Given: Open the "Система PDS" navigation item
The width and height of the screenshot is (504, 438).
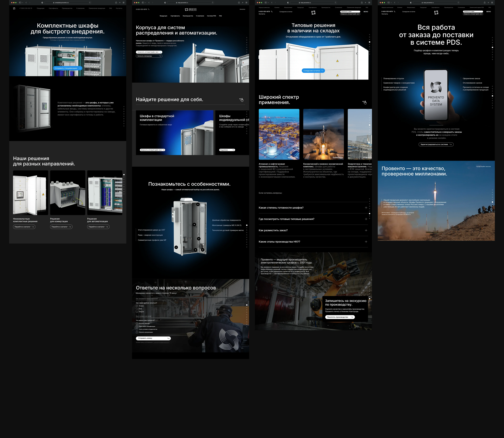Looking at the screenshot, I should pyautogui.click(x=211, y=16).
